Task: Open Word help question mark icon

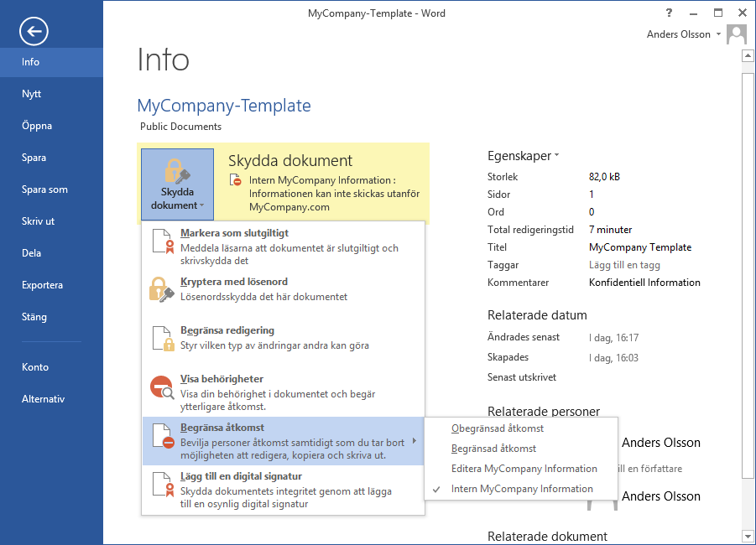Action: 669,13
